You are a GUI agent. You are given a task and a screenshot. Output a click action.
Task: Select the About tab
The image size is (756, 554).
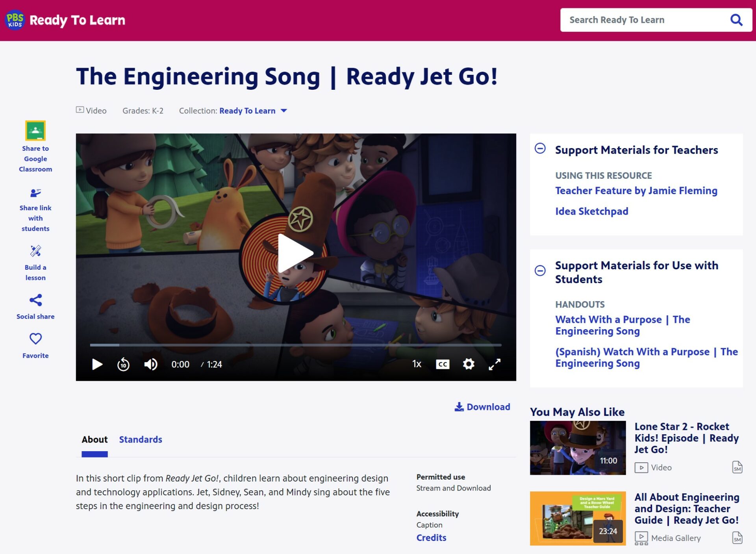(94, 439)
